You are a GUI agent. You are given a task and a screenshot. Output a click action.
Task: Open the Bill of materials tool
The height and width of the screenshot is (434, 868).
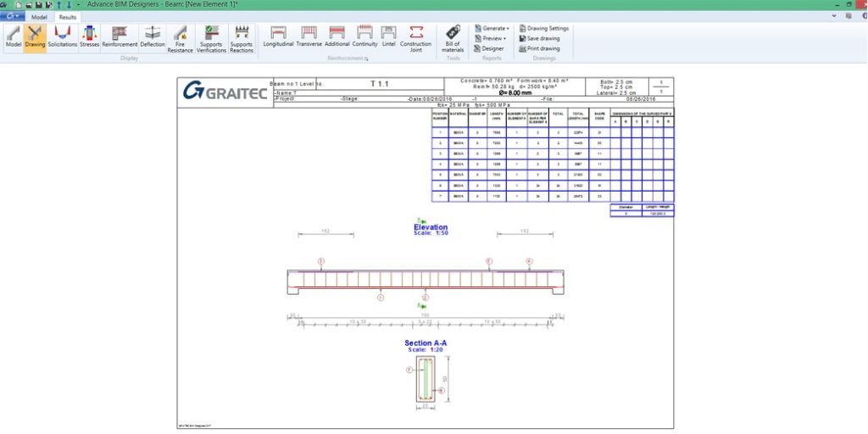click(453, 39)
